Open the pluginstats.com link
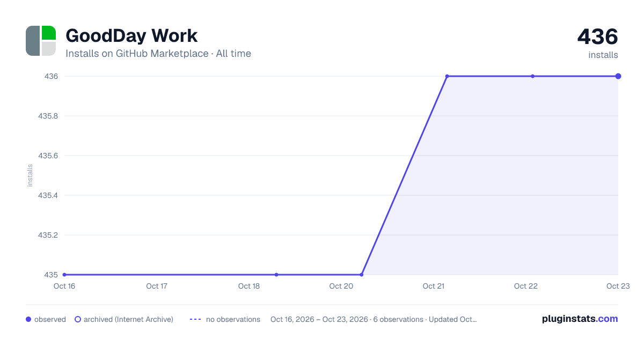 (580, 319)
